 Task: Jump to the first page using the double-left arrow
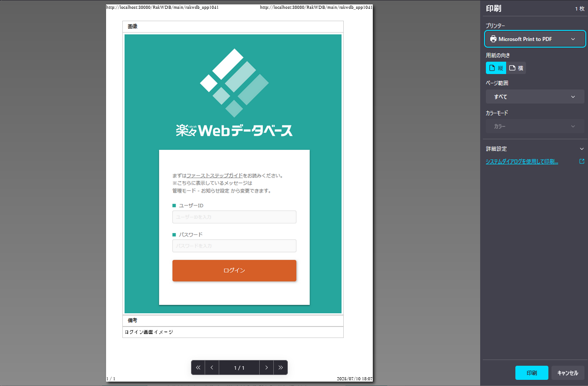tap(198, 367)
